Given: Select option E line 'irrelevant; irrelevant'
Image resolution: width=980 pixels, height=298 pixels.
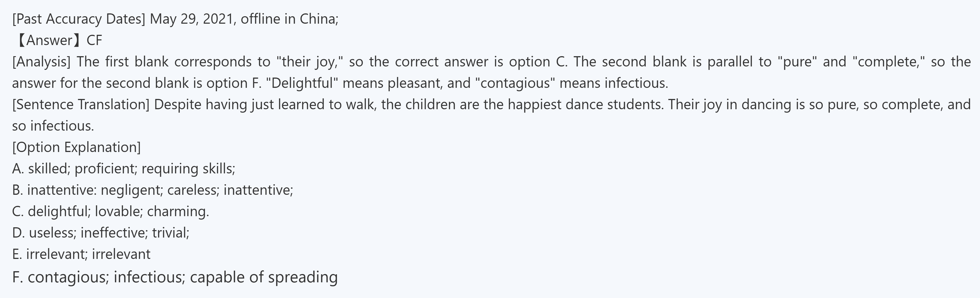Looking at the screenshot, I should tap(81, 254).
